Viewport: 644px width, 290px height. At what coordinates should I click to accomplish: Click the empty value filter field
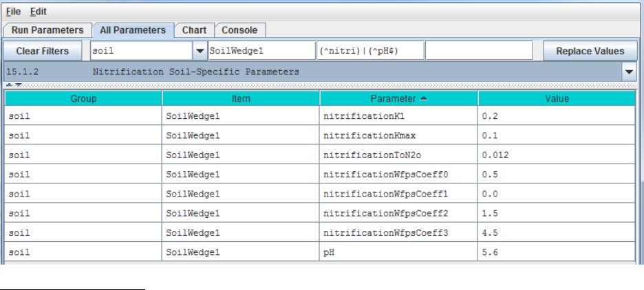click(x=479, y=51)
